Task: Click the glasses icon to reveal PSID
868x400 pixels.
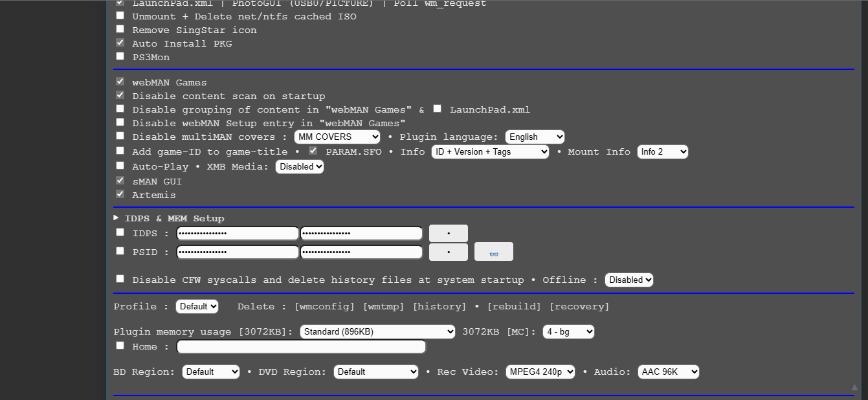Action: pos(493,251)
